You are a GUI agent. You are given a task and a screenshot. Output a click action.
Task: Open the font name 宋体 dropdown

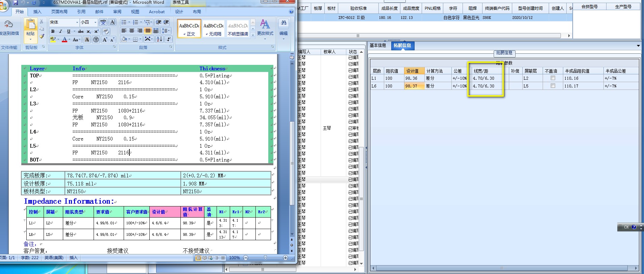tap(77, 22)
